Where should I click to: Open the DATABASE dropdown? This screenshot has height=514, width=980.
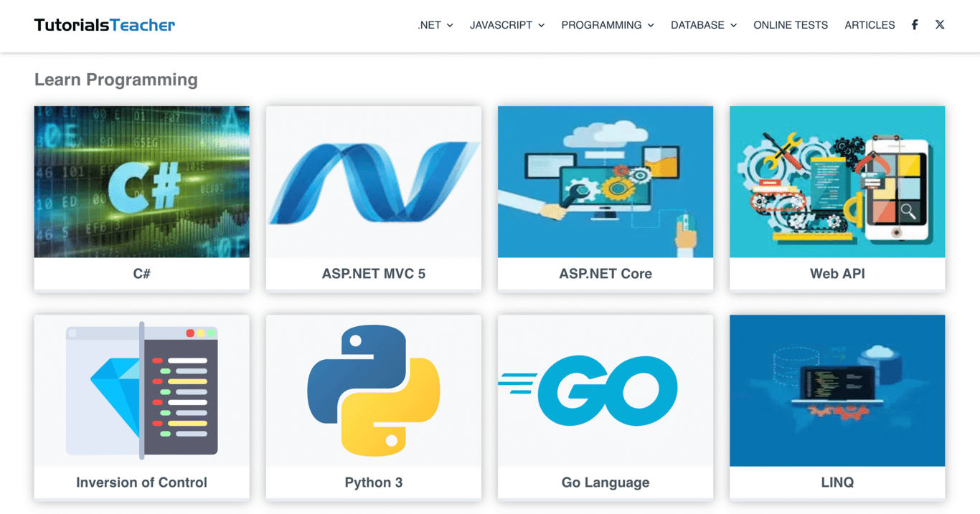tap(703, 24)
